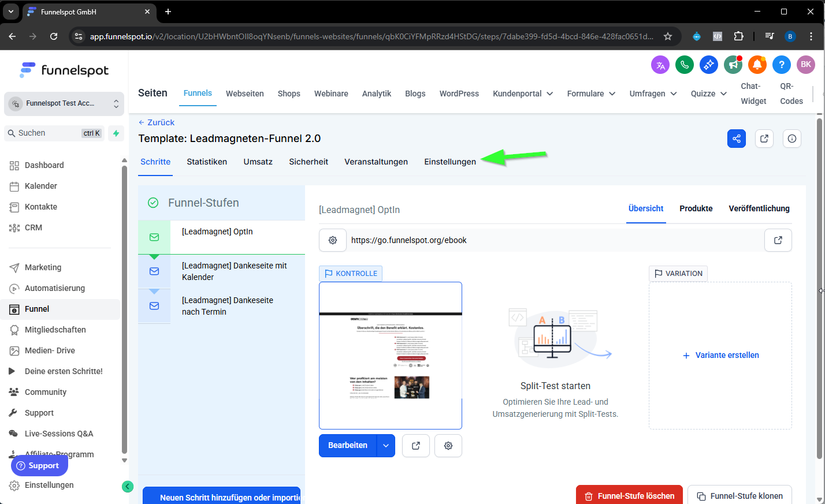
Task: Click the Zurück back link
Action: pos(157,122)
